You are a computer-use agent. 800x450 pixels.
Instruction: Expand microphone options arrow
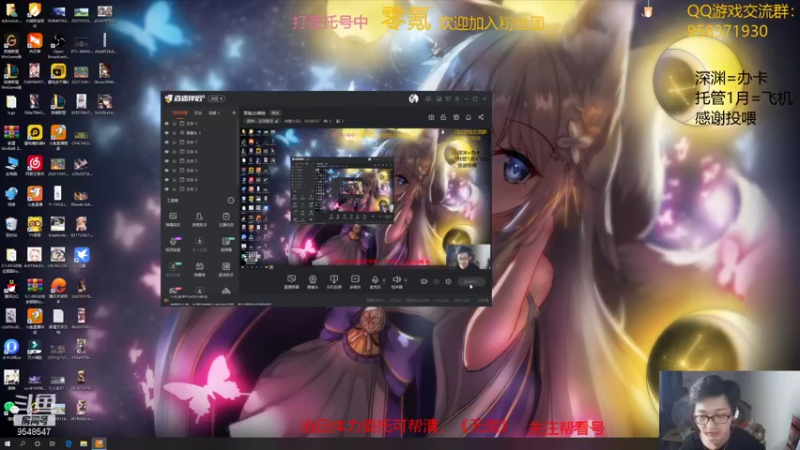(x=384, y=280)
